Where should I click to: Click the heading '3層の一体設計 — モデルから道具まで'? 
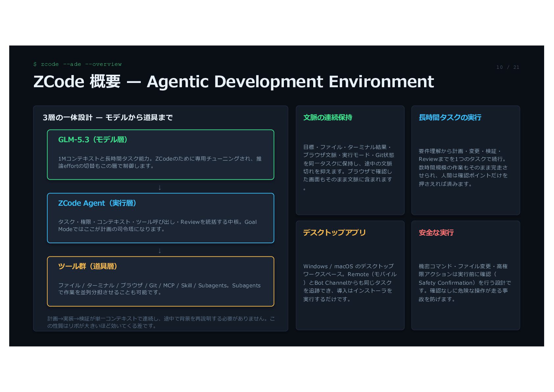(108, 118)
